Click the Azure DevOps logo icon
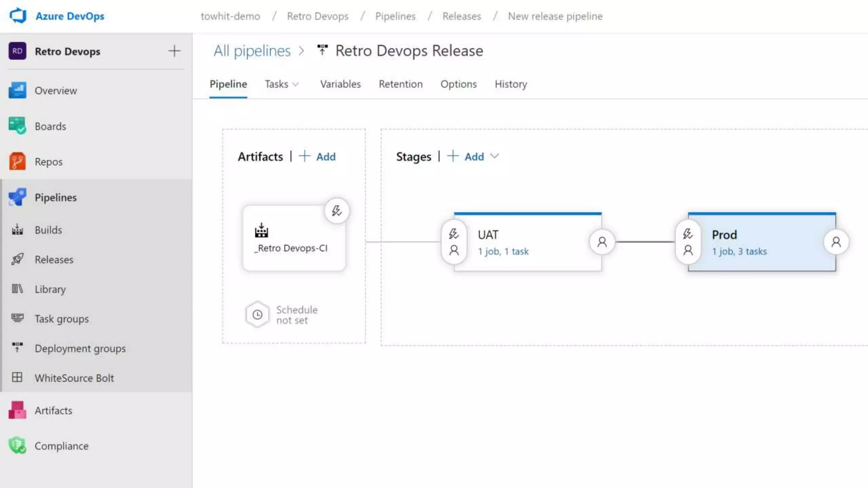Screen dimensions: 868x488 (18, 16)
